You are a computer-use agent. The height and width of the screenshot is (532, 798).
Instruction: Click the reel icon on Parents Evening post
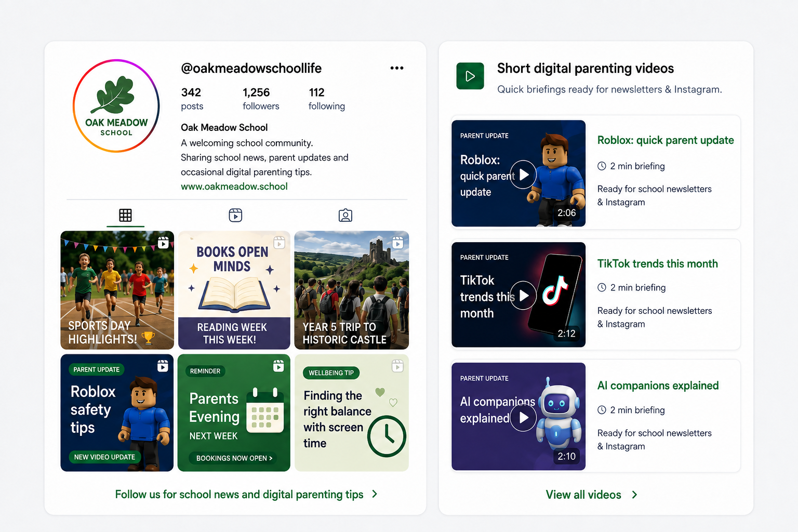[278, 366]
